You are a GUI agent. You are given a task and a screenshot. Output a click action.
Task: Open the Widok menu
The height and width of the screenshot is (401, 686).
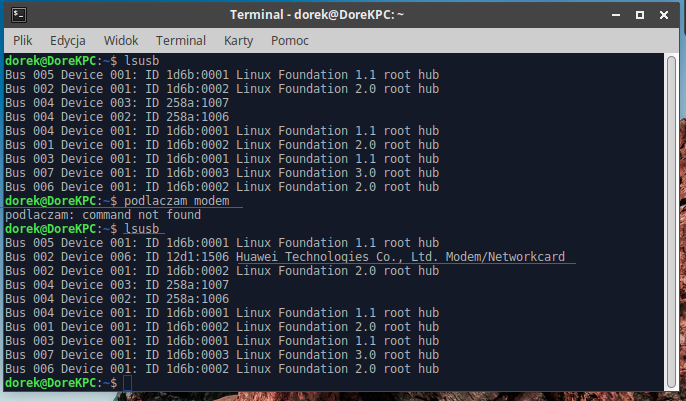point(120,41)
